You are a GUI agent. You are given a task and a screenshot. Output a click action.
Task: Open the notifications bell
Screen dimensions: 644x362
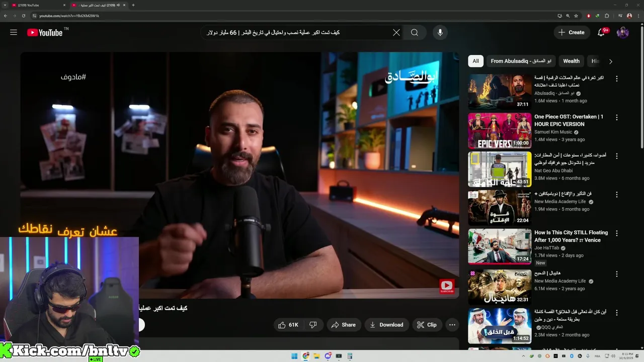coord(601,32)
